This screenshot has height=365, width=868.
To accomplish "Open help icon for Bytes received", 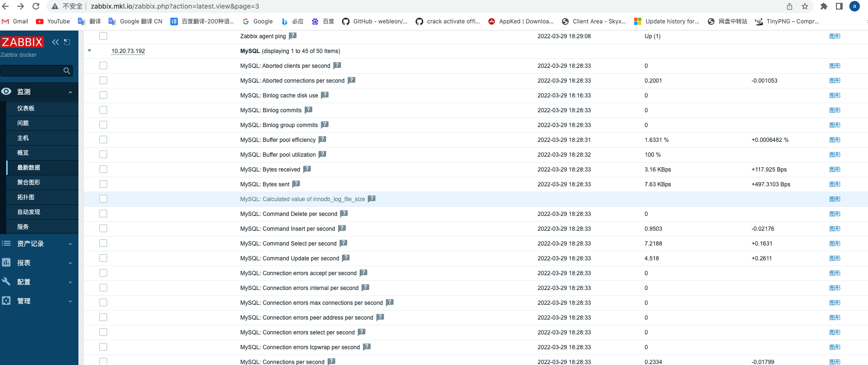I will [307, 169].
